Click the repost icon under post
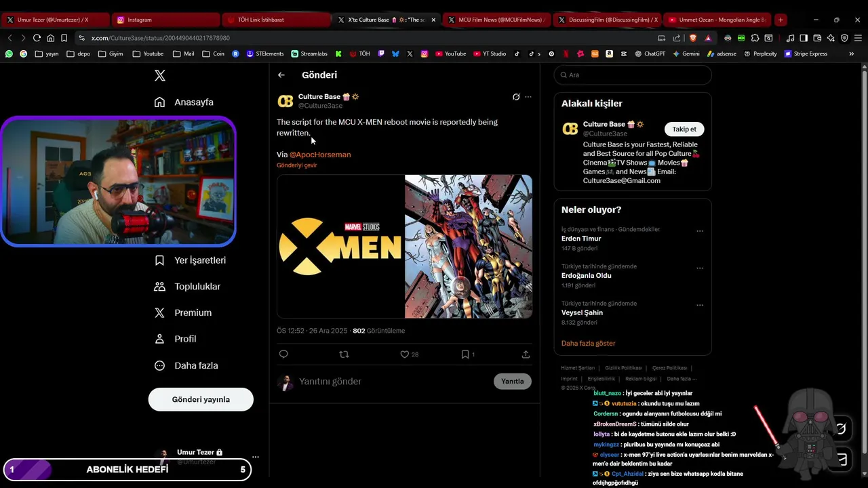The height and width of the screenshot is (488, 868). point(344,354)
